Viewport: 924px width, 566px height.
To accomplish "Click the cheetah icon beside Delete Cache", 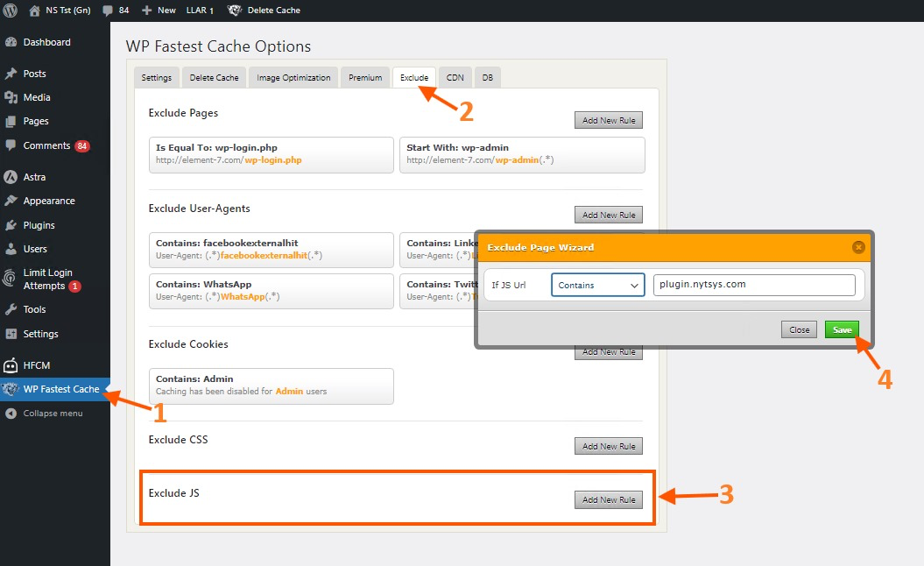I will pos(235,10).
